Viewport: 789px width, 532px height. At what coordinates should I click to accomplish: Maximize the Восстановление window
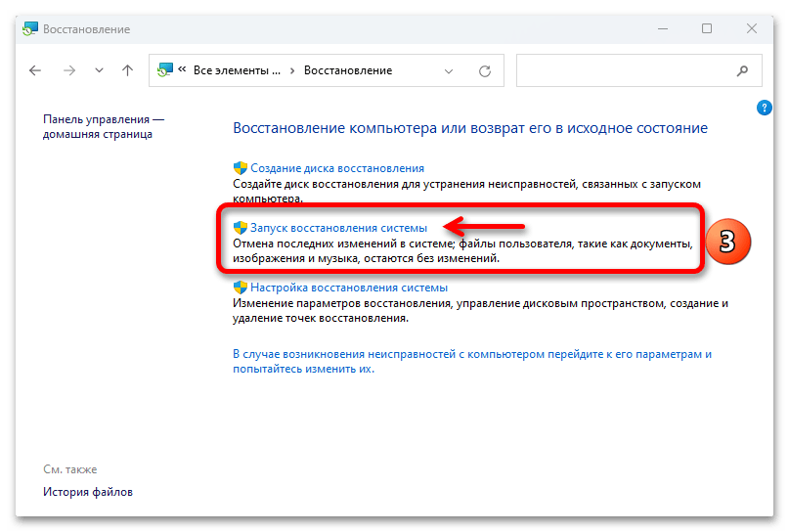click(x=707, y=28)
